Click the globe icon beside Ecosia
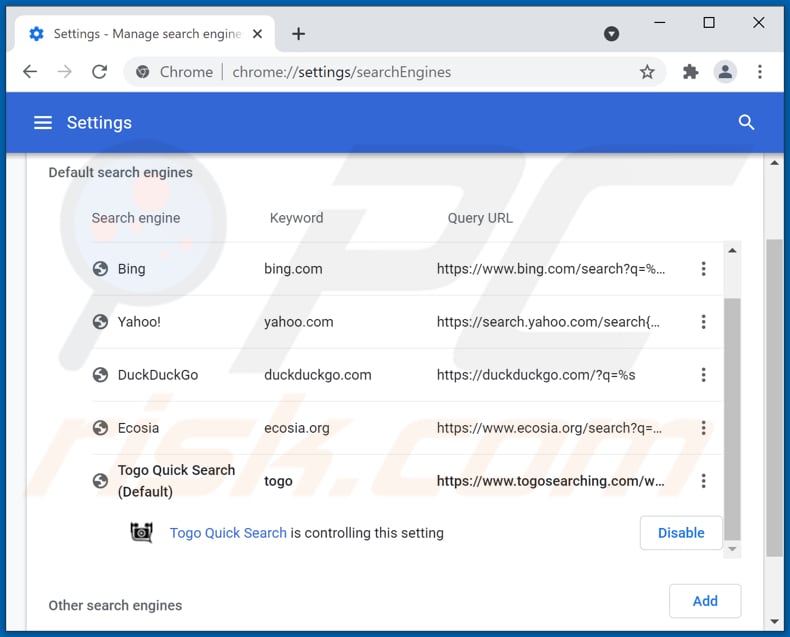This screenshot has width=790, height=637. (100, 428)
